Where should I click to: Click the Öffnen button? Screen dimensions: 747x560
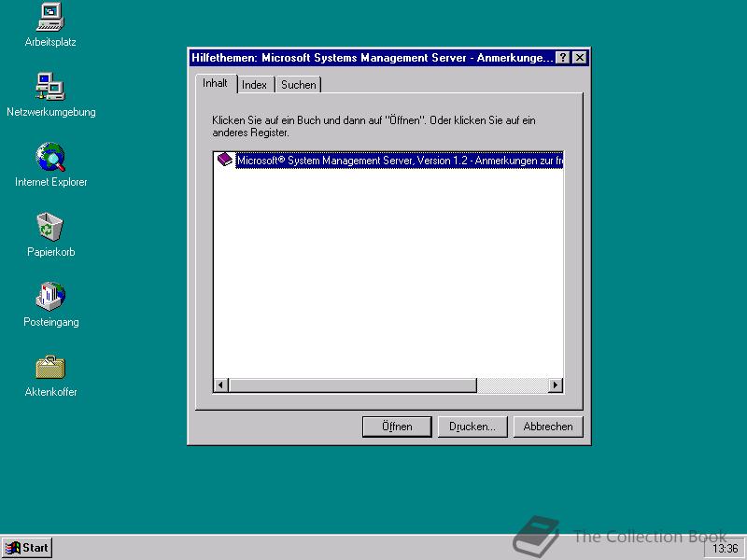(x=397, y=427)
